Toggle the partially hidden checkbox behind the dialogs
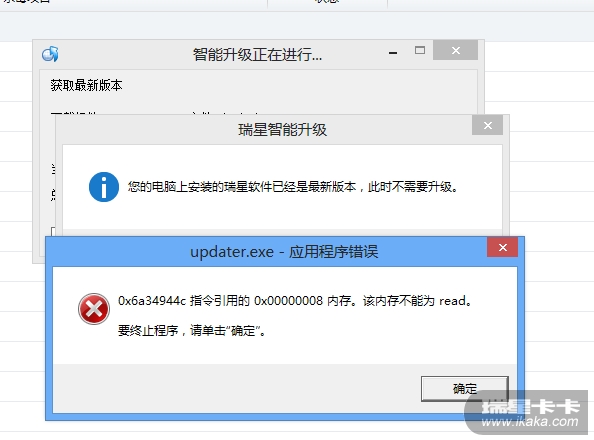Image resolution: width=594 pixels, height=440 pixels. (x=53, y=232)
